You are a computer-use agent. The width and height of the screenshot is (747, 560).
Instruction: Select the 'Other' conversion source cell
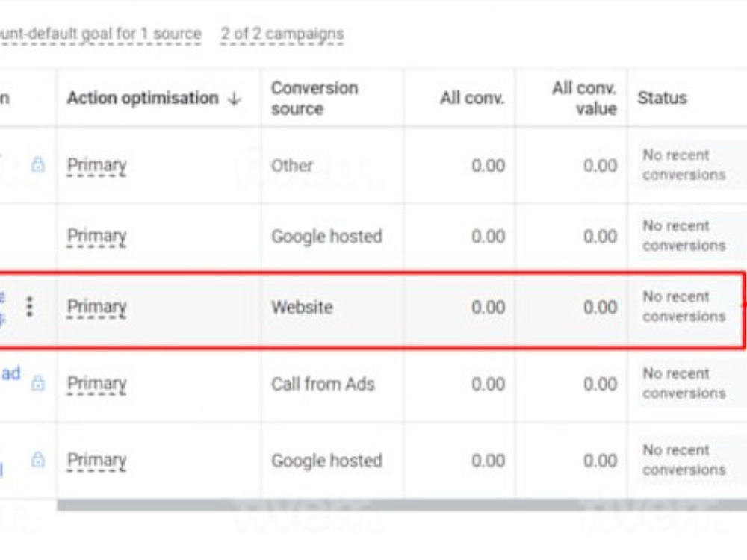[292, 166]
